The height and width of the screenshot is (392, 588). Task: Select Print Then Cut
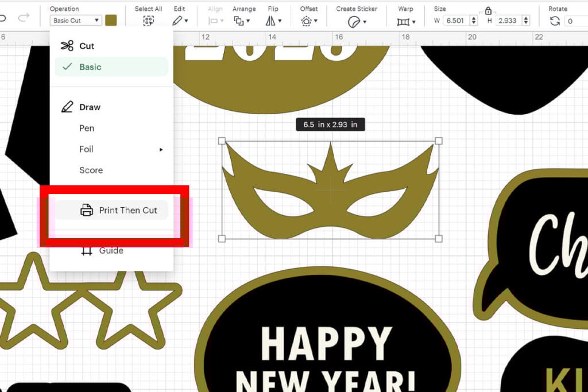pyautogui.click(x=112, y=210)
